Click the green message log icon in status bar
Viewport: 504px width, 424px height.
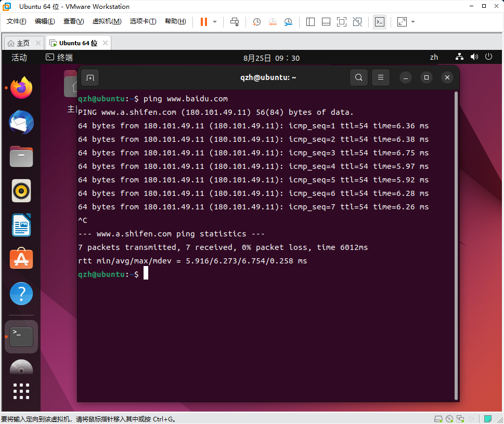click(x=488, y=419)
